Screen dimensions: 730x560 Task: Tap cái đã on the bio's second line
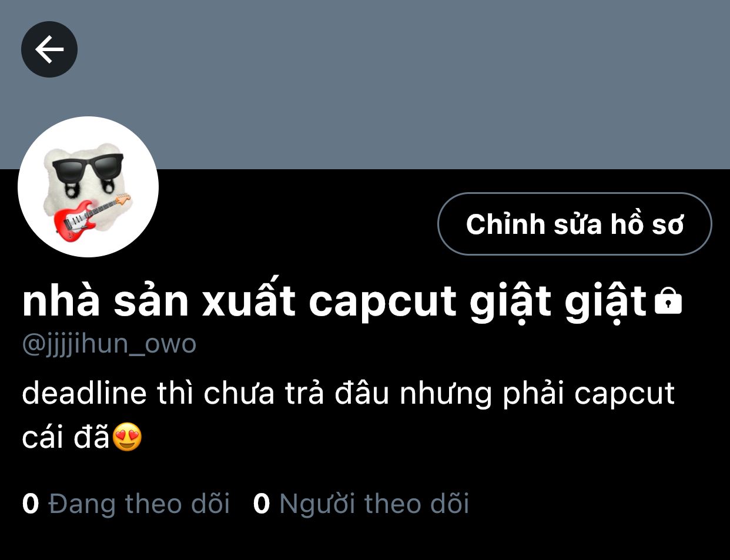tap(66, 437)
